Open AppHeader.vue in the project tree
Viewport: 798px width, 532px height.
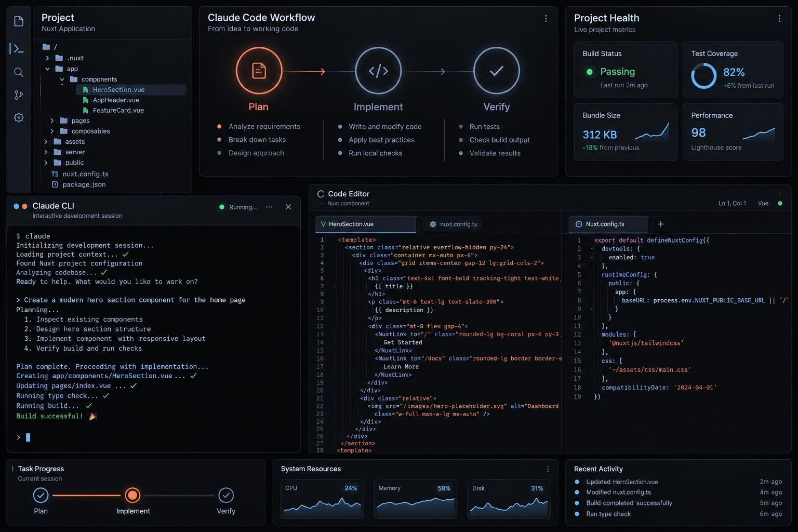point(116,100)
